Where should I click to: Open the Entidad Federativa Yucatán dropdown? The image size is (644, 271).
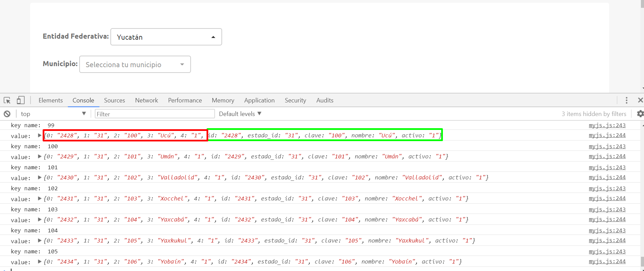point(166,37)
